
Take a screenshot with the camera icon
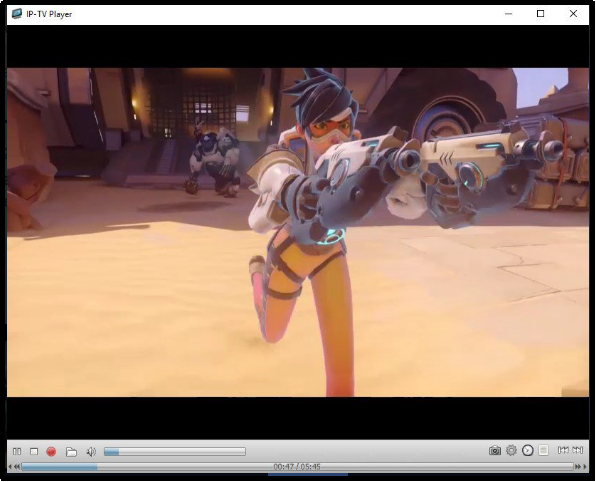pos(495,451)
